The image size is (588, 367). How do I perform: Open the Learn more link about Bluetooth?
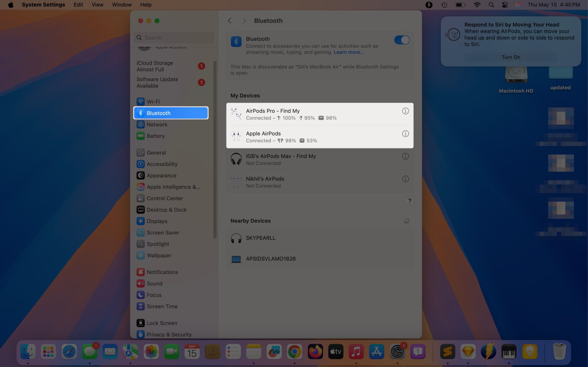(348, 52)
